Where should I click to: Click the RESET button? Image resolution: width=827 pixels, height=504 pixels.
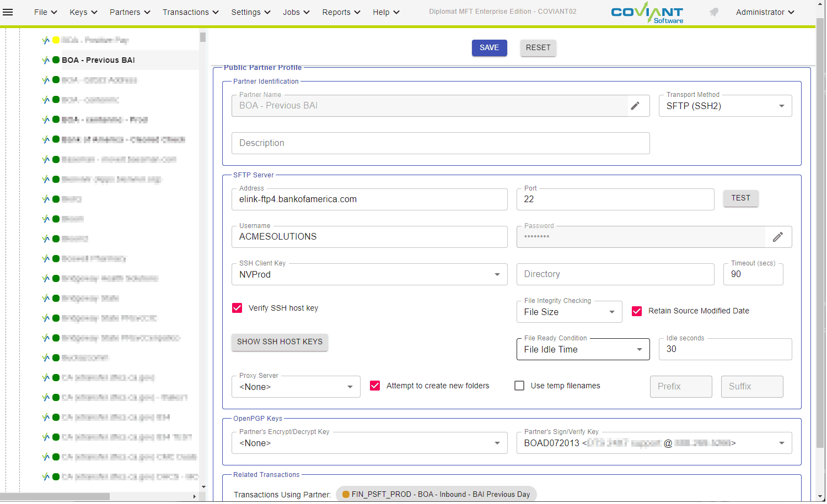(538, 48)
